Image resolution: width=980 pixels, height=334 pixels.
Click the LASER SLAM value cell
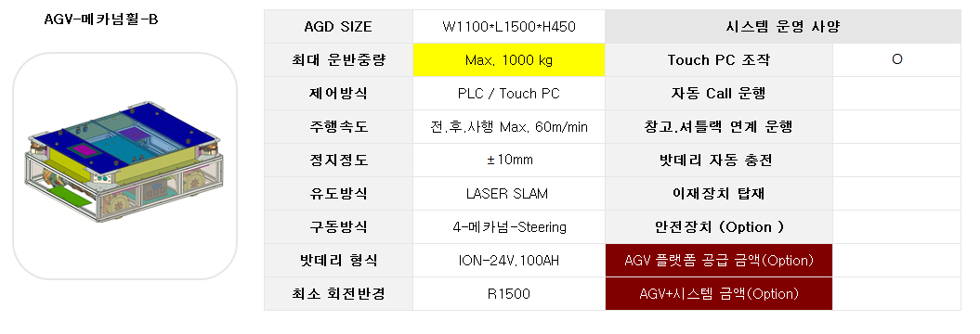(x=509, y=194)
